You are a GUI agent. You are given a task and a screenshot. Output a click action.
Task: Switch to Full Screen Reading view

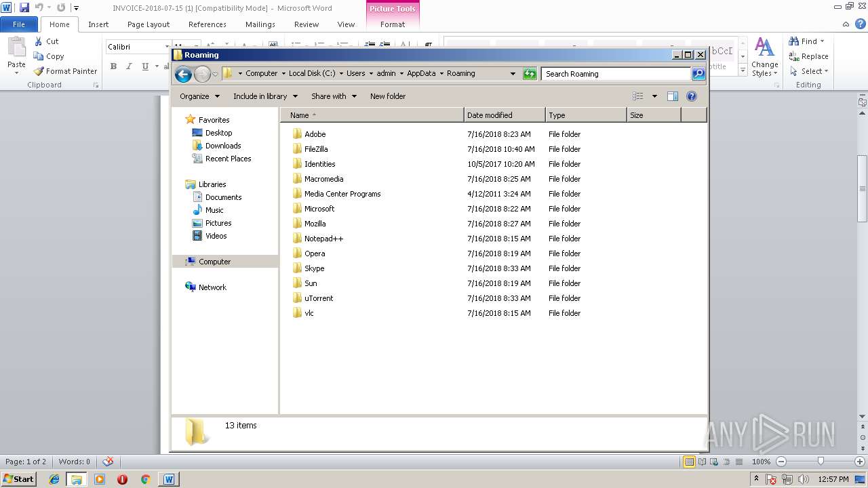(701, 462)
